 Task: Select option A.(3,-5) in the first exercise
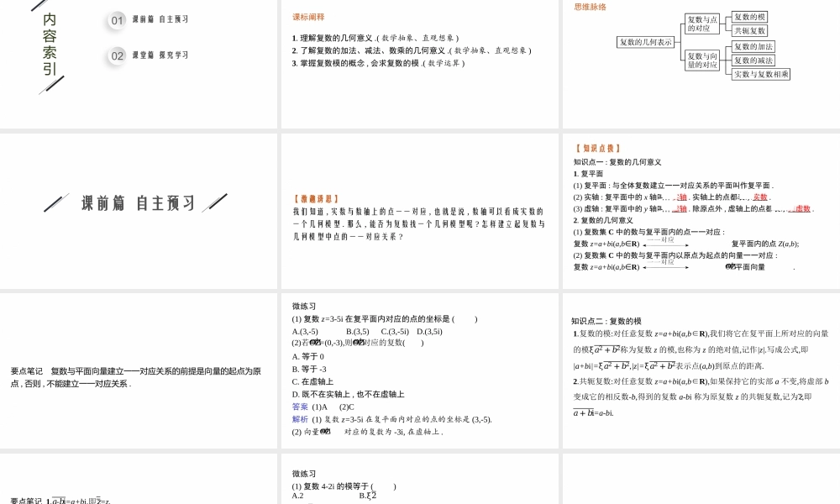306,330
